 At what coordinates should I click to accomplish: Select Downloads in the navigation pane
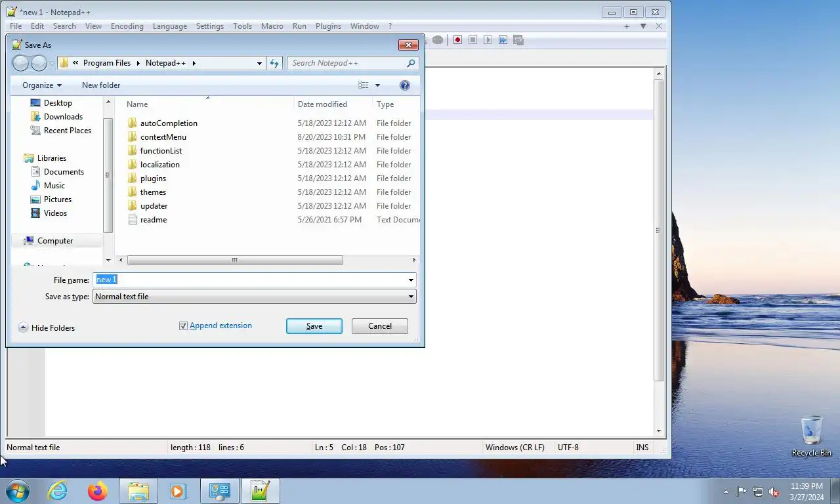[63, 117]
